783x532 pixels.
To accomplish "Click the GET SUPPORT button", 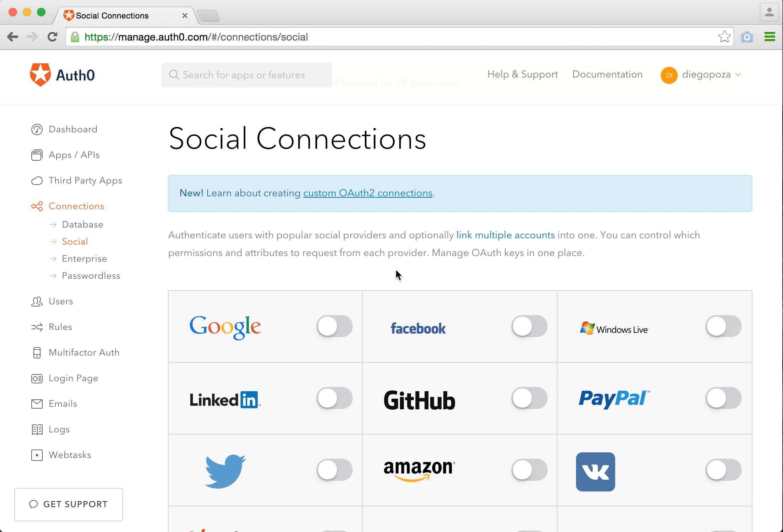I will click(69, 504).
